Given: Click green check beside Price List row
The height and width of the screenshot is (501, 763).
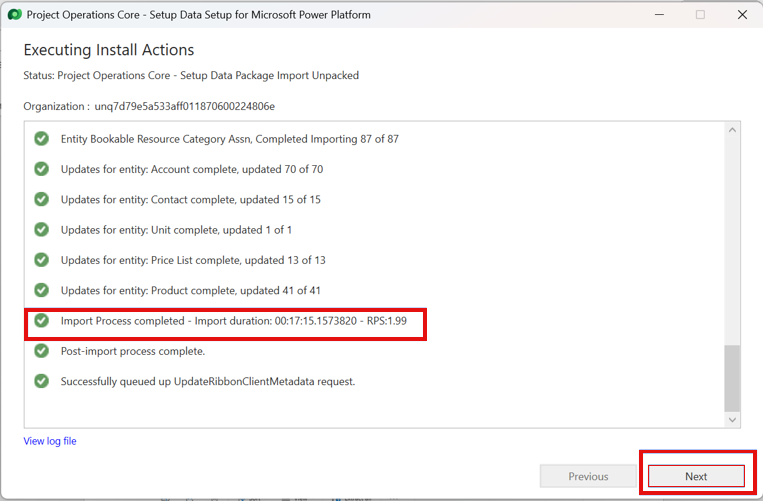Looking at the screenshot, I should pyautogui.click(x=41, y=260).
